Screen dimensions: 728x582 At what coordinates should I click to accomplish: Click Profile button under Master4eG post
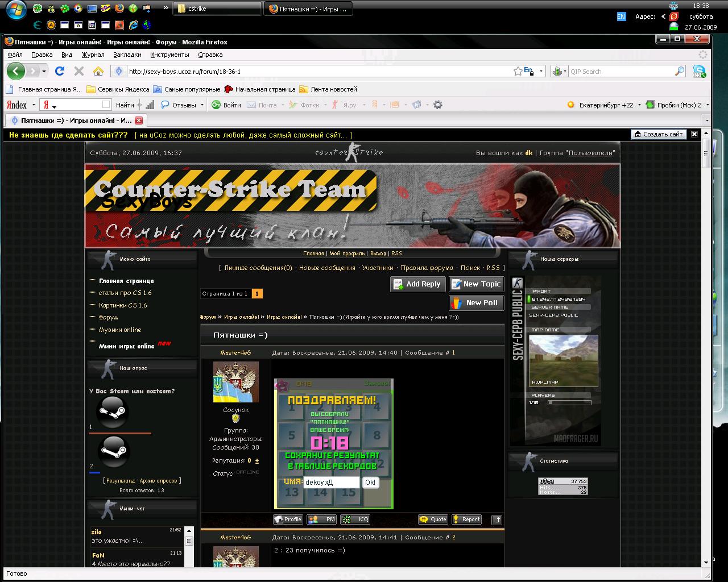(x=288, y=519)
